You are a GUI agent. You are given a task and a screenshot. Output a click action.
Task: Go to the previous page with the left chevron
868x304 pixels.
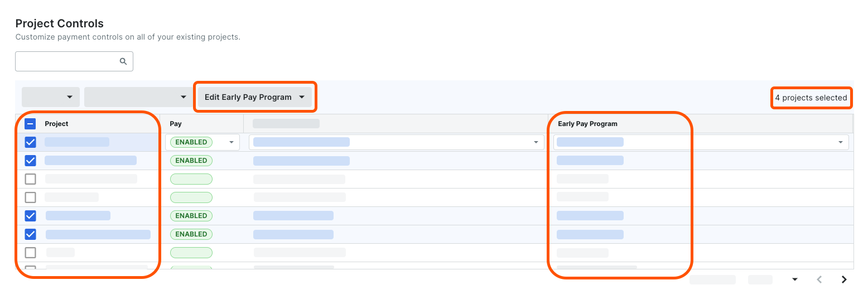click(x=819, y=279)
